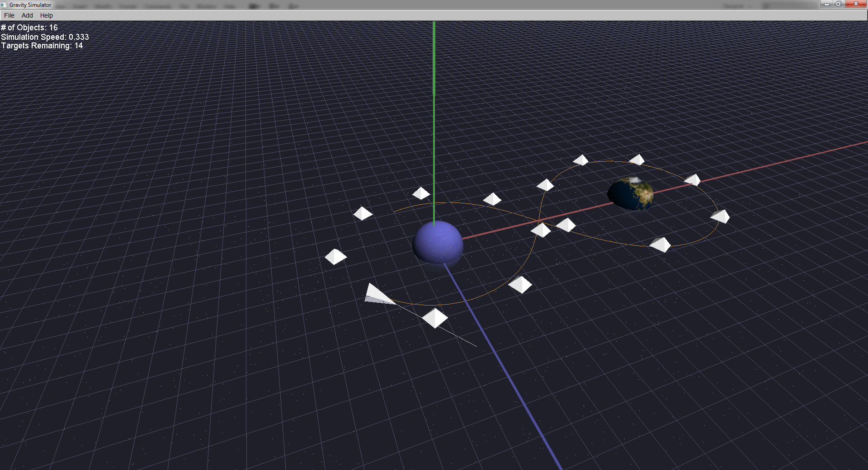Click the Gravity Simulator title bar icon

point(4,5)
